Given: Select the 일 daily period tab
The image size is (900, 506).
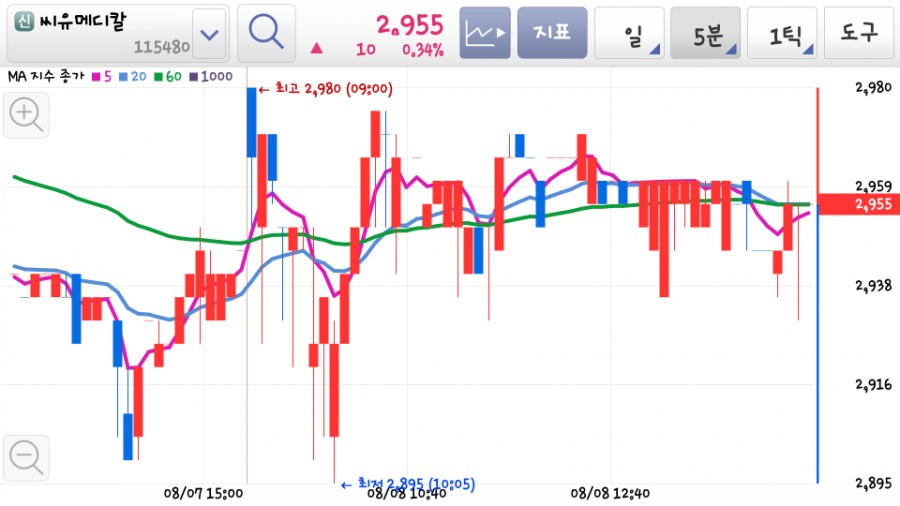Looking at the screenshot, I should coord(629,33).
